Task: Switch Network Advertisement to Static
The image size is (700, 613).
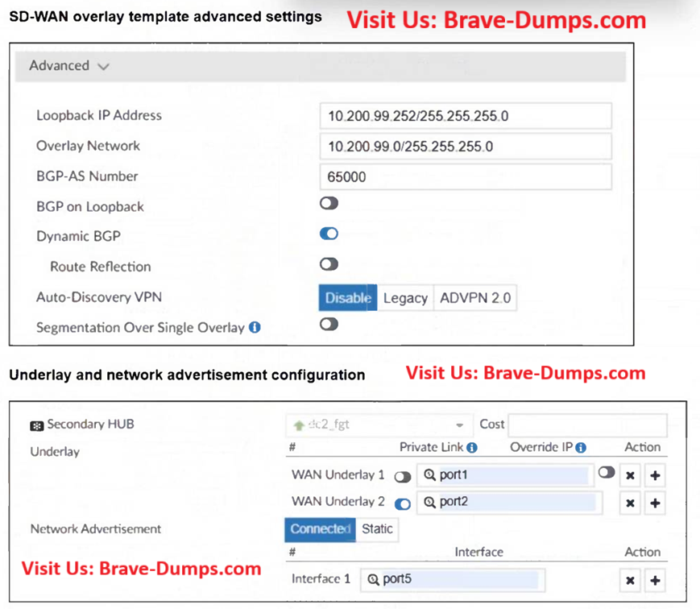Action: tap(377, 529)
